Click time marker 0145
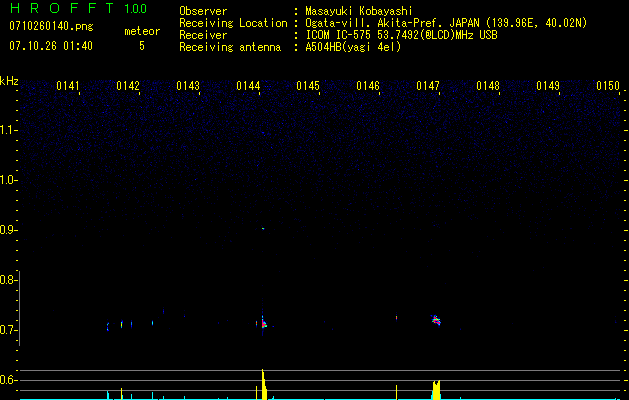The image size is (629, 400). [x=308, y=86]
